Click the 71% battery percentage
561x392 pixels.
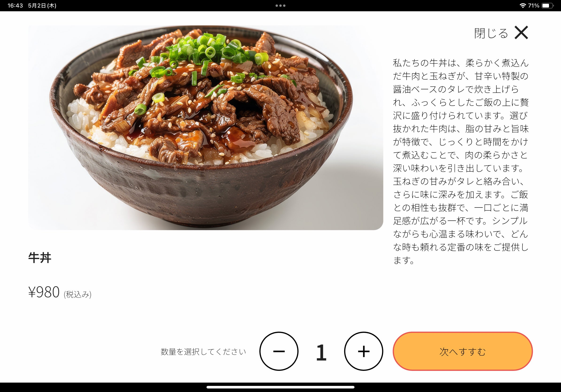point(534,6)
